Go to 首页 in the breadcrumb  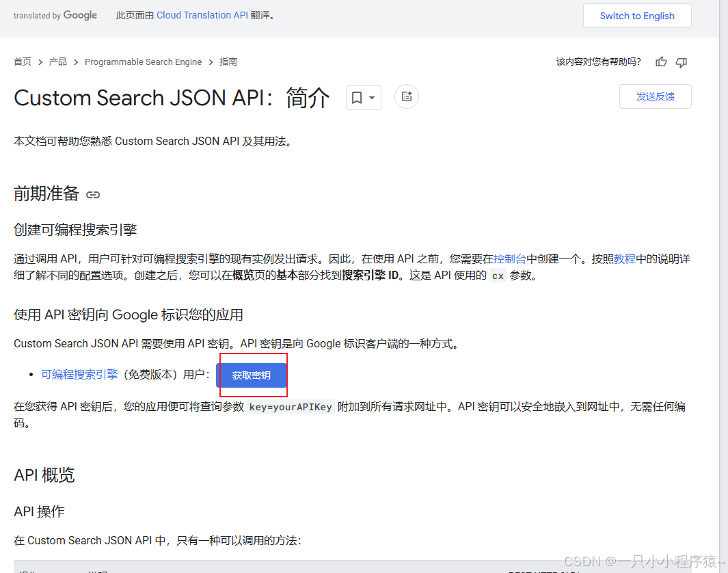click(x=23, y=62)
